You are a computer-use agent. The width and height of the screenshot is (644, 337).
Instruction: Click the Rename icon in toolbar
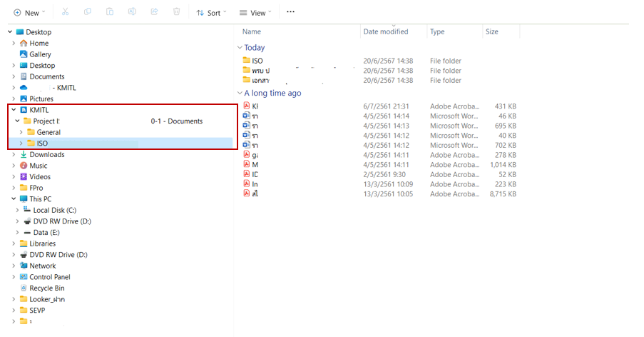132,12
